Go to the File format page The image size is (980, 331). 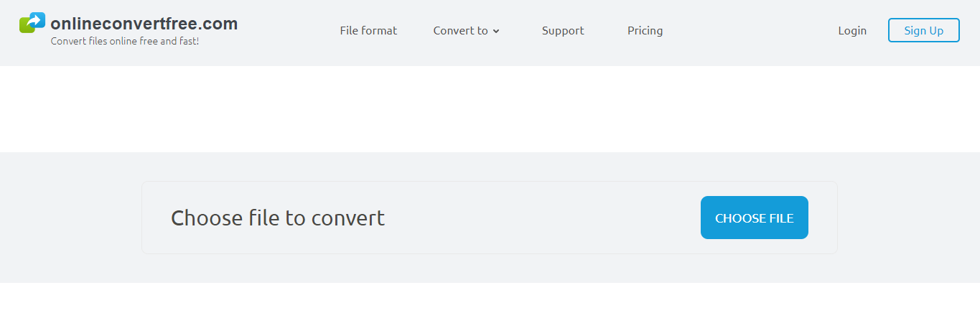(x=368, y=31)
